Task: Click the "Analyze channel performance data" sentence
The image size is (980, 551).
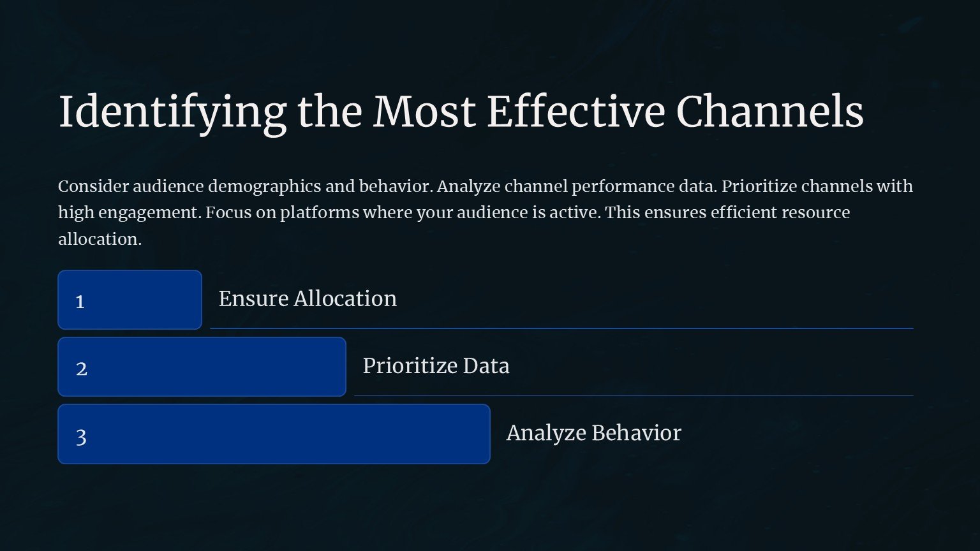Action: point(577,186)
